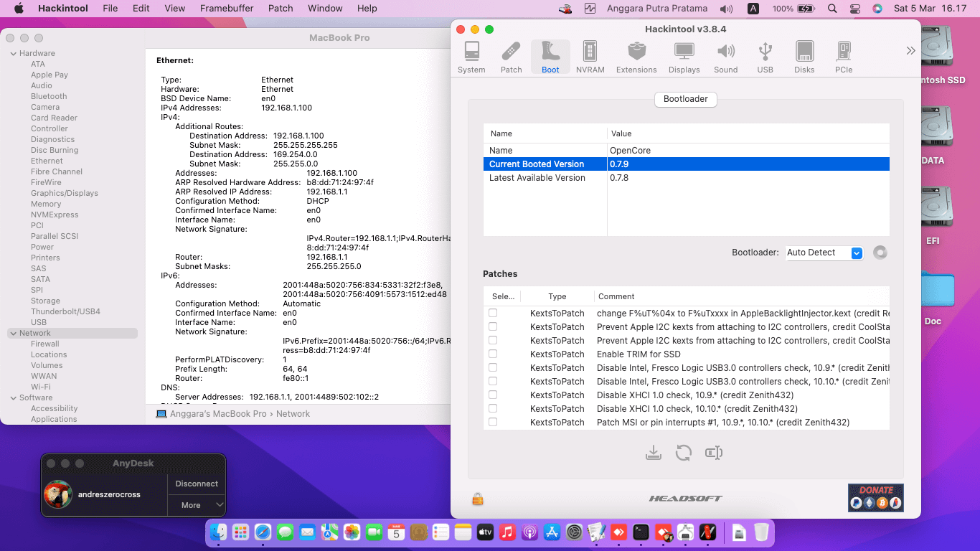Open the Patch menu in the menu bar
Viewport: 980px width, 551px height.
[x=281, y=9]
